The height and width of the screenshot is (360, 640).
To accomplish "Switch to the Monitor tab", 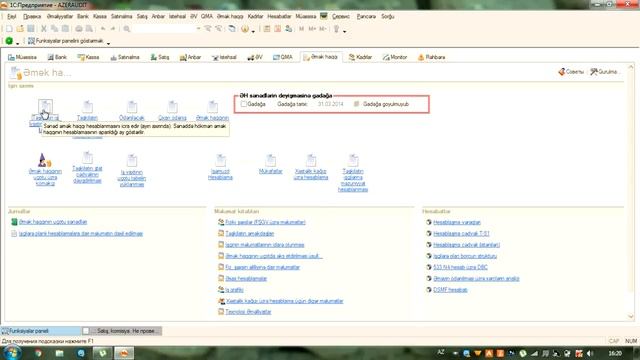I will pyautogui.click(x=395, y=57).
